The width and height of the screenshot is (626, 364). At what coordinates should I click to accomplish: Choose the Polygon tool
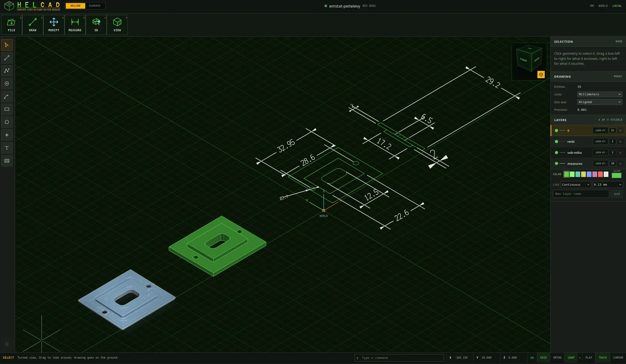[7, 122]
